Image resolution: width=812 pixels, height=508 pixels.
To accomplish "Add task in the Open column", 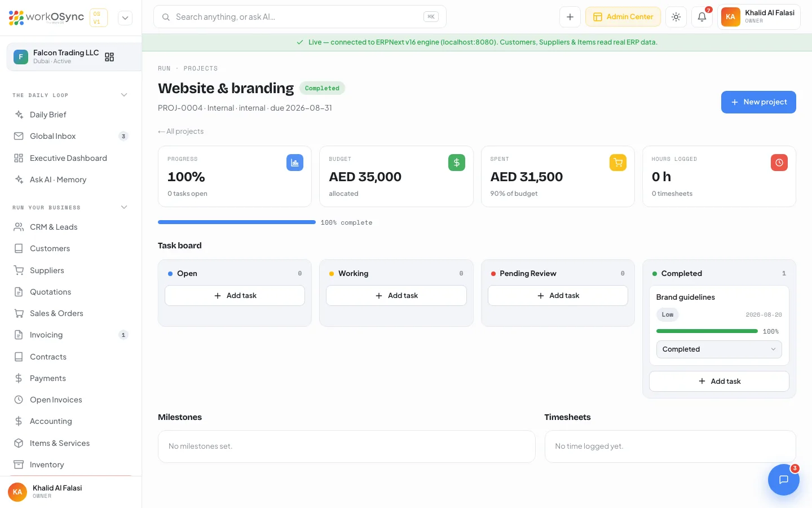I will tap(235, 296).
